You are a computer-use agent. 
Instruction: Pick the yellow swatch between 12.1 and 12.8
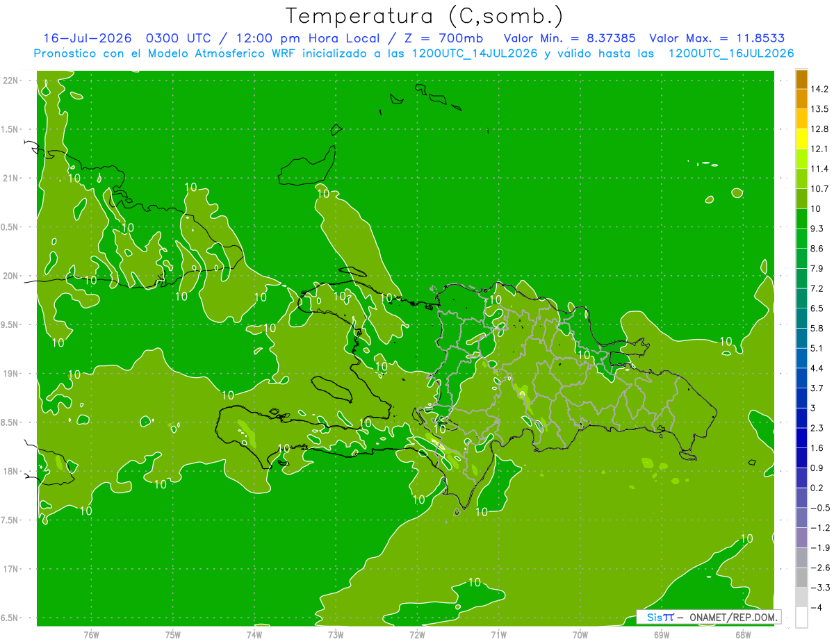(x=801, y=139)
